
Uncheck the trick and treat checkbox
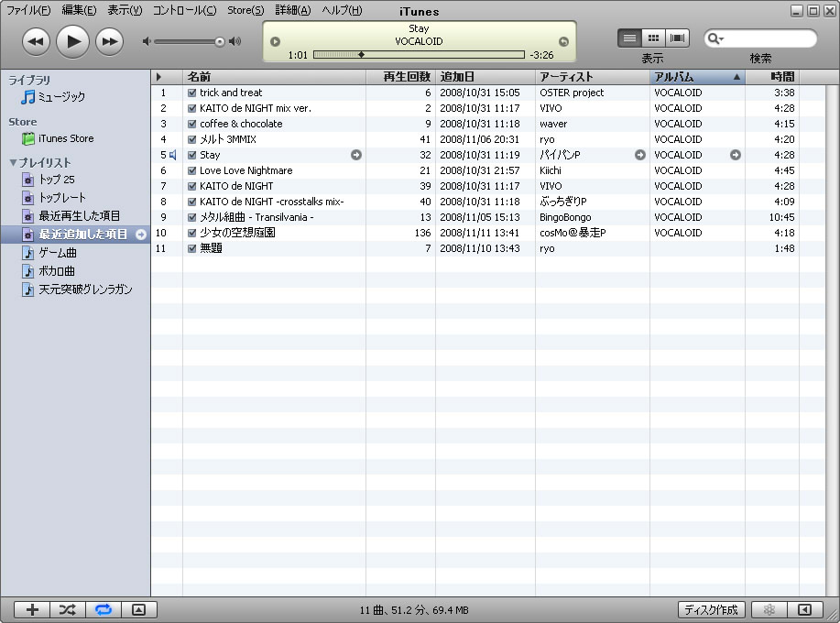pos(191,93)
